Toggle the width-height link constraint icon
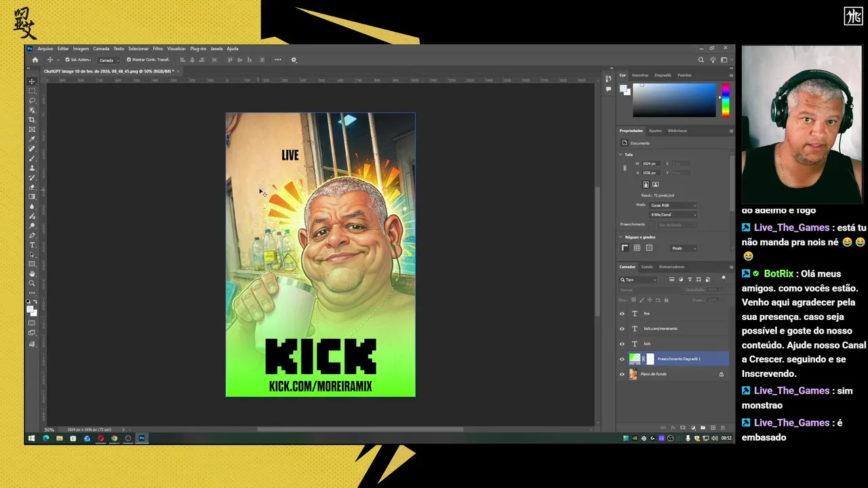This screenshot has height=488, width=868. pyautogui.click(x=625, y=168)
